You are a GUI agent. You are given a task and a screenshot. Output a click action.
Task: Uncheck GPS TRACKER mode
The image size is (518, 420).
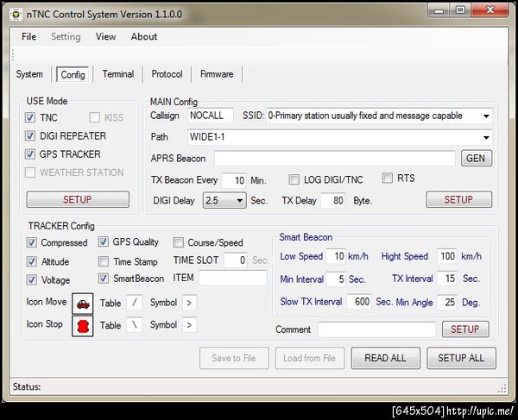click(30, 154)
